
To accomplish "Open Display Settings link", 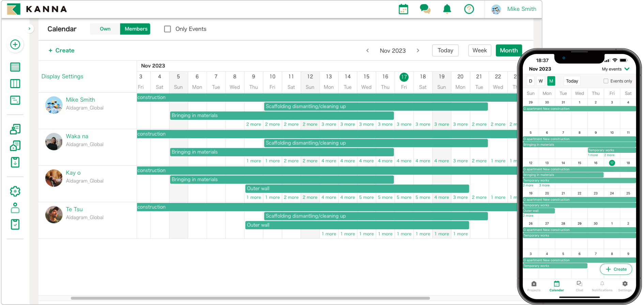I will point(62,76).
